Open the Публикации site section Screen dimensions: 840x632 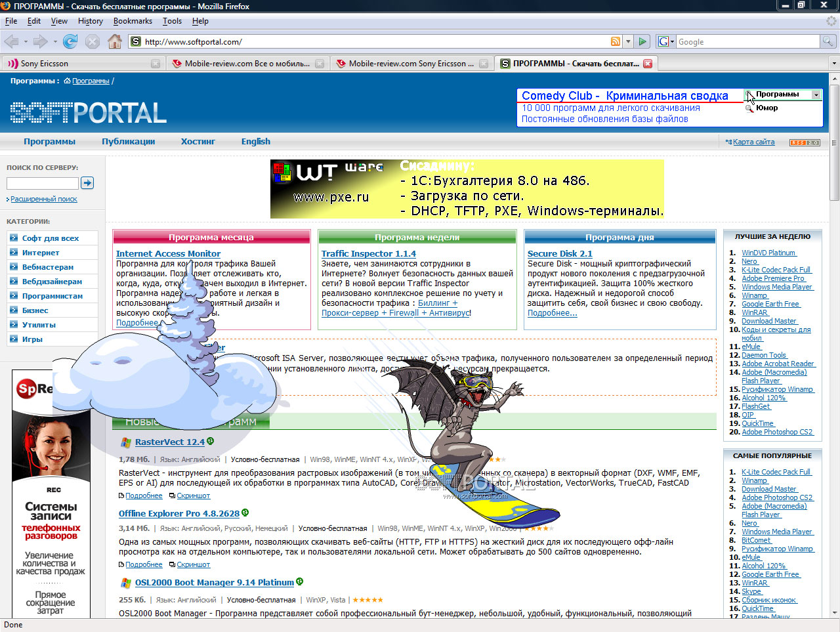pyautogui.click(x=129, y=142)
